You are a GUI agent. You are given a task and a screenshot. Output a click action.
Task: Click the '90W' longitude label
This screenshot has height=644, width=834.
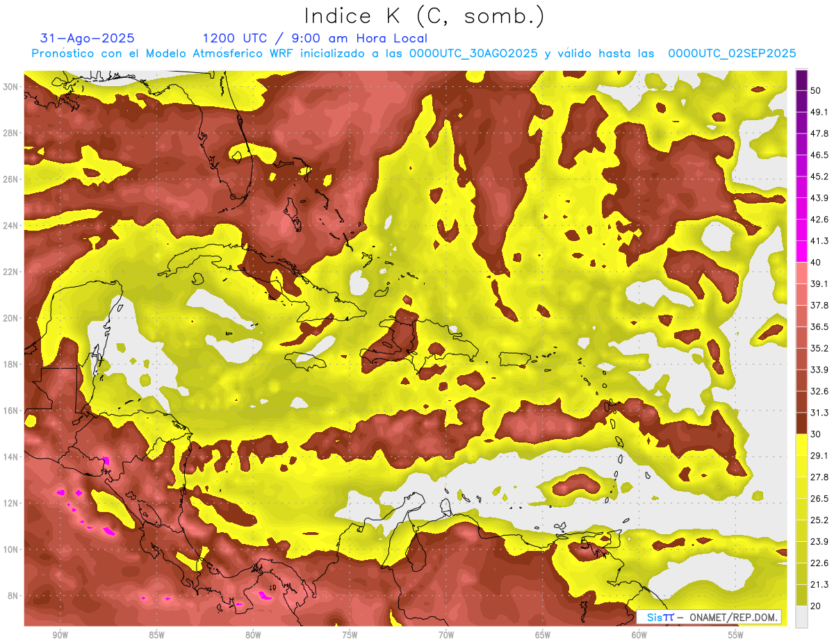click(60, 635)
